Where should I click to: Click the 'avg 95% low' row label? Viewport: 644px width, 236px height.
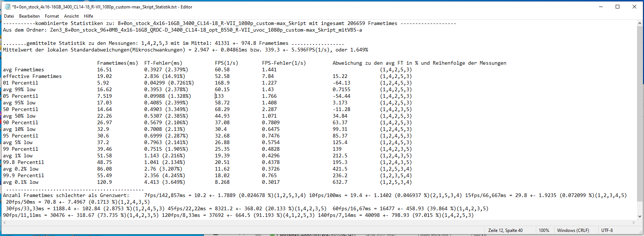(x=19, y=103)
